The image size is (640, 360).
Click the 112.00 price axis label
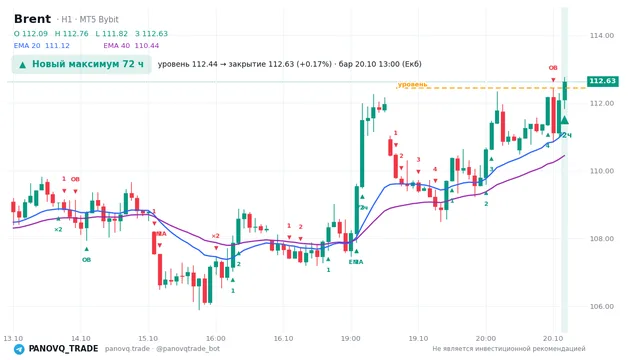pyautogui.click(x=602, y=103)
